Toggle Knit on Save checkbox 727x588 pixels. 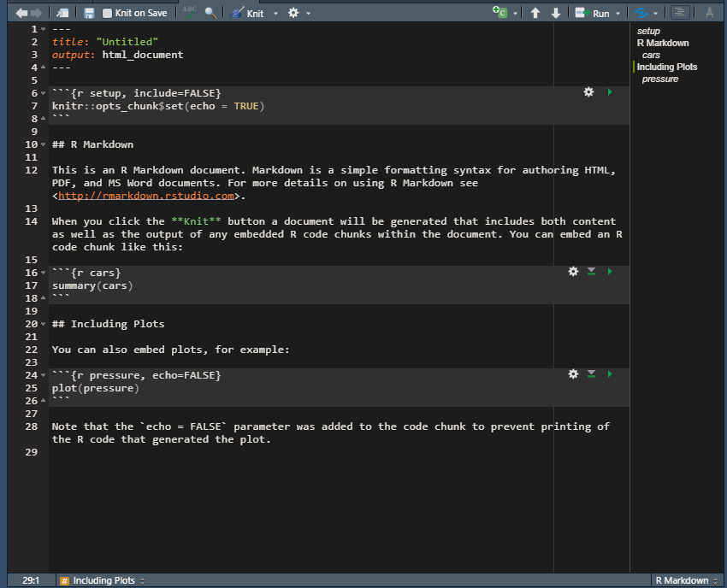[x=107, y=13]
